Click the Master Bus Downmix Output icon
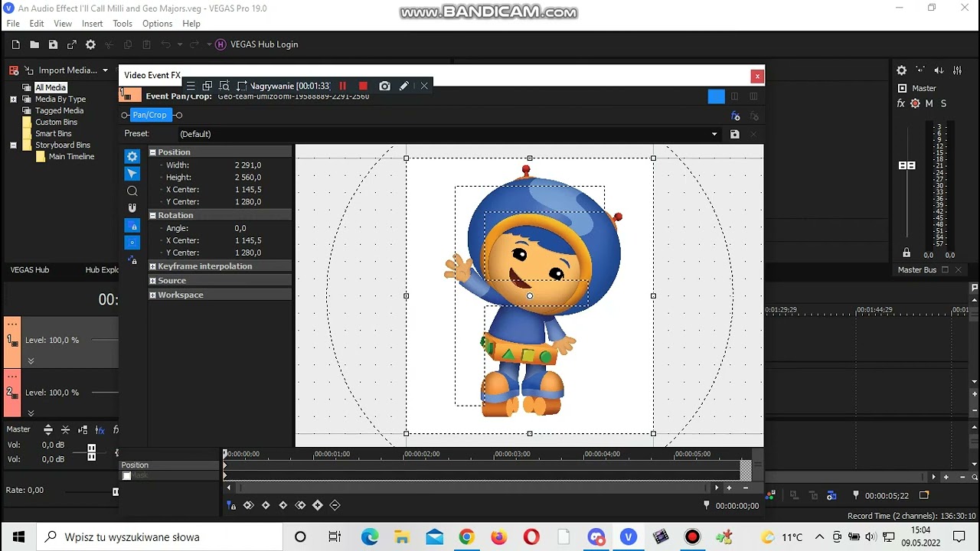 click(920, 70)
